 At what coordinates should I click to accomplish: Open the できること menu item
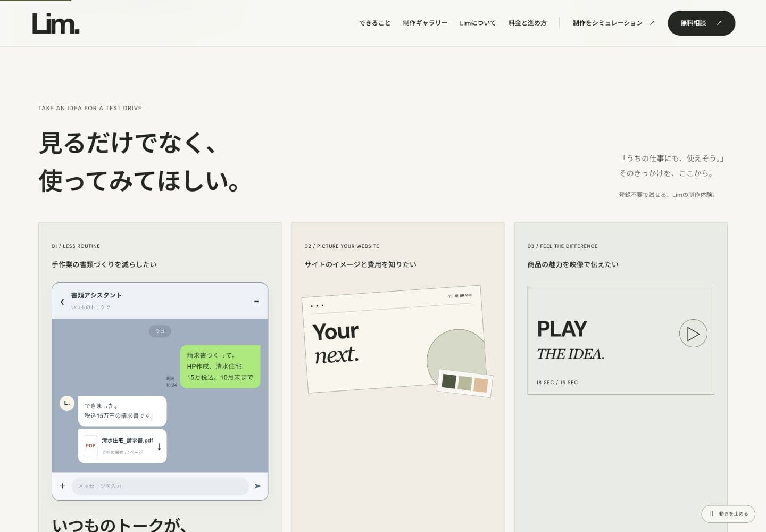point(374,23)
